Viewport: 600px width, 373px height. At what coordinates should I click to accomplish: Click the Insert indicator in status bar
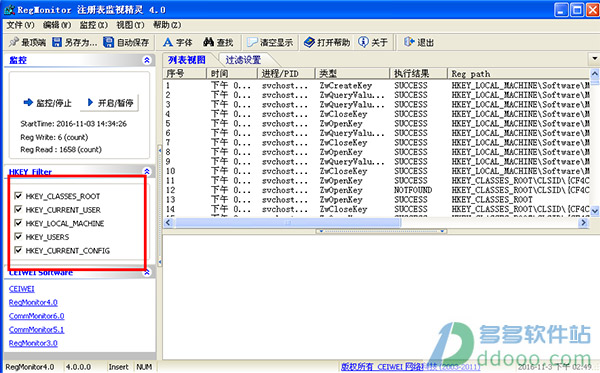pos(118,367)
